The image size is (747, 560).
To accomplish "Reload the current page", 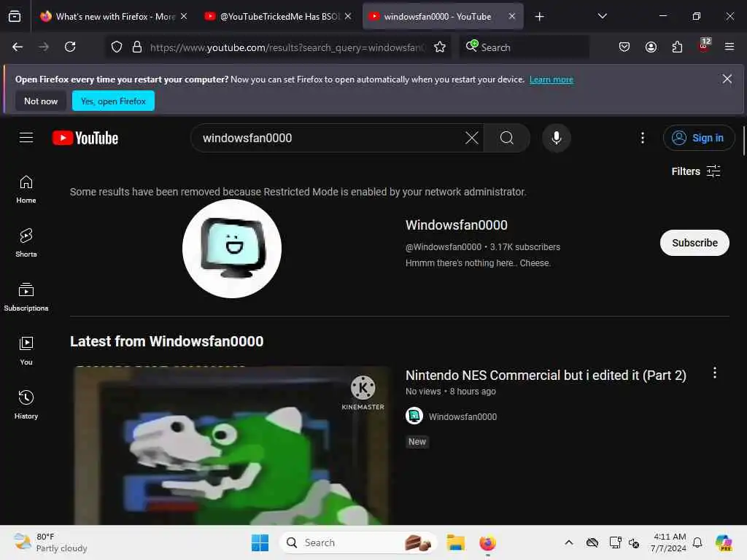I will [70, 47].
